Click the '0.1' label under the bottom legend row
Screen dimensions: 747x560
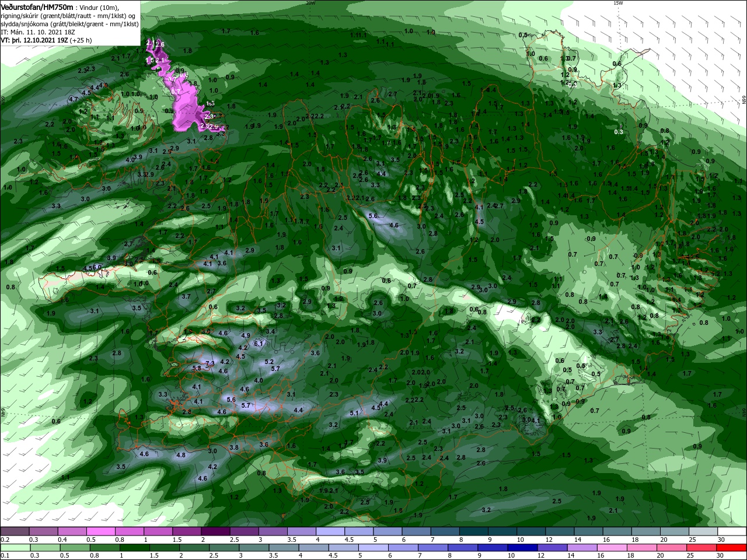5,556
